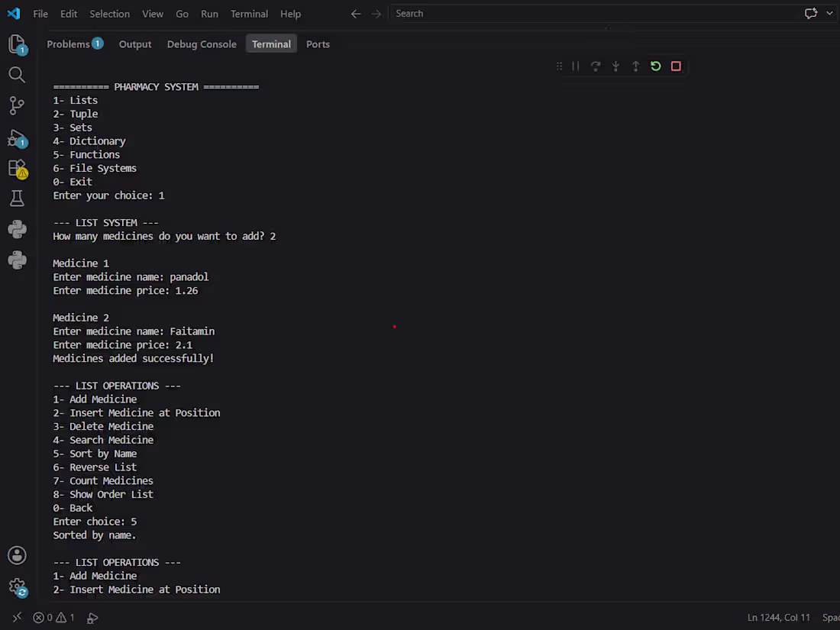Switch to the Debug Console tab
The width and height of the screenshot is (840, 630).
coord(202,44)
